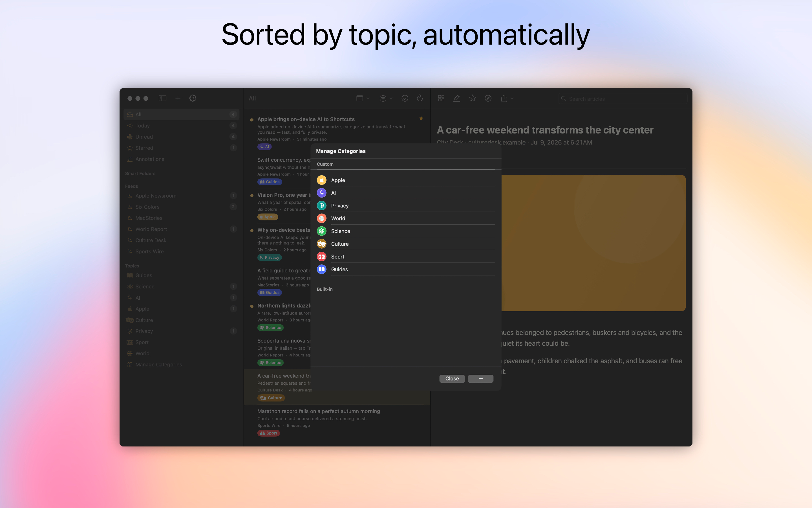Select the Privacy category teal icon
The width and height of the screenshot is (812, 508).
pyautogui.click(x=321, y=206)
